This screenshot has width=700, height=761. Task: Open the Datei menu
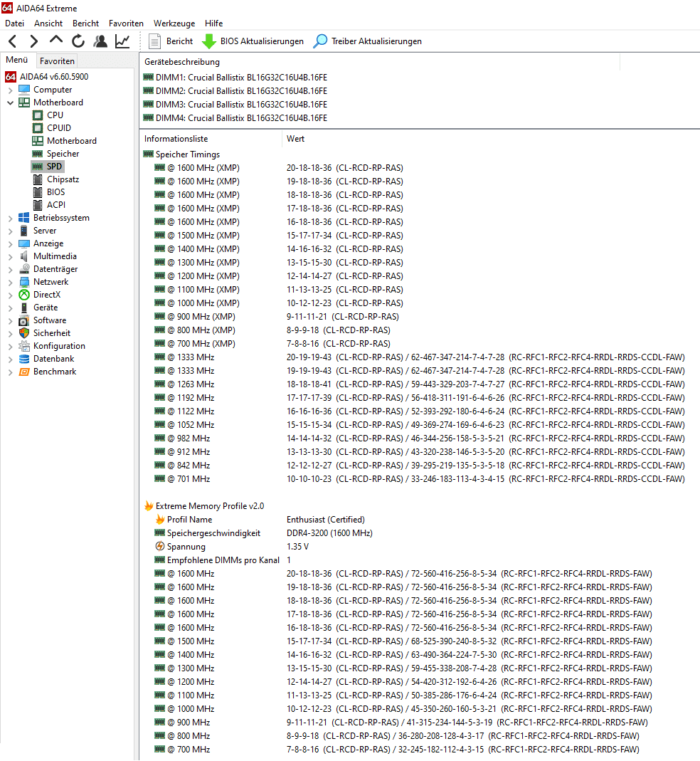14,23
